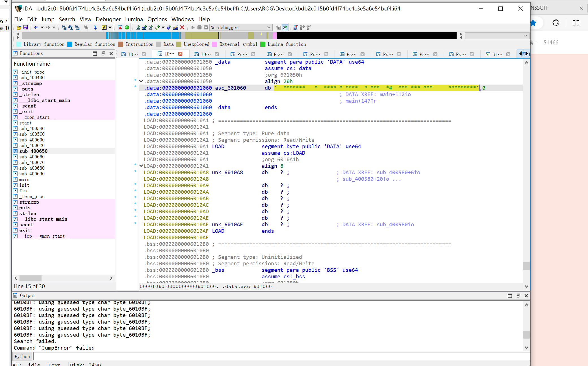Jump back with the blue left arrow
588x366 pixels.
pyautogui.click(x=36, y=27)
